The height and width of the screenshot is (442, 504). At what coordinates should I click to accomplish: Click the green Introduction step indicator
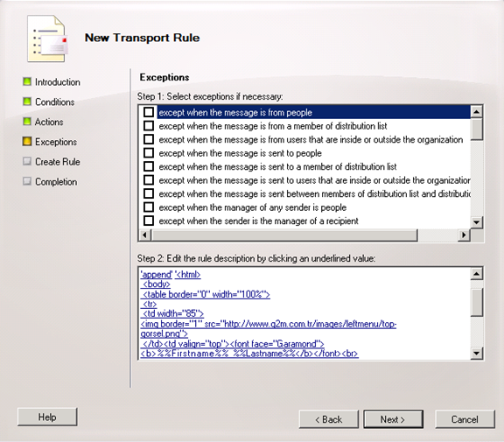click(27, 81)
